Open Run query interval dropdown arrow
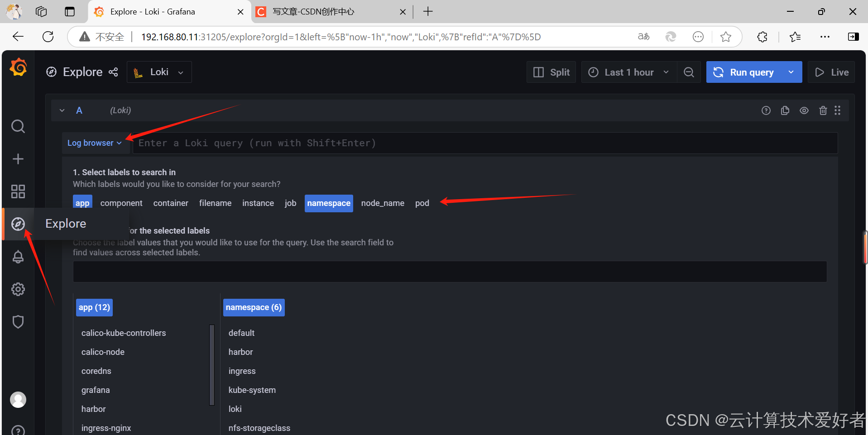 (791, 72)
